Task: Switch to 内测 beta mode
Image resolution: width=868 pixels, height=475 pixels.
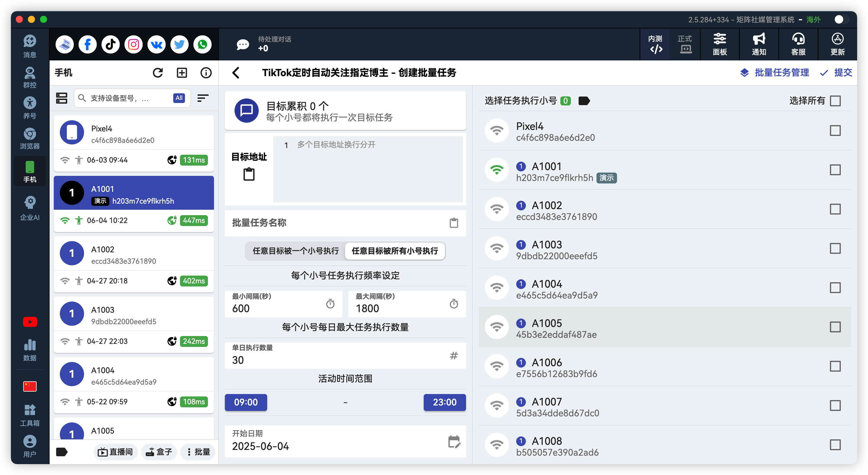Action: pos(655,44)
